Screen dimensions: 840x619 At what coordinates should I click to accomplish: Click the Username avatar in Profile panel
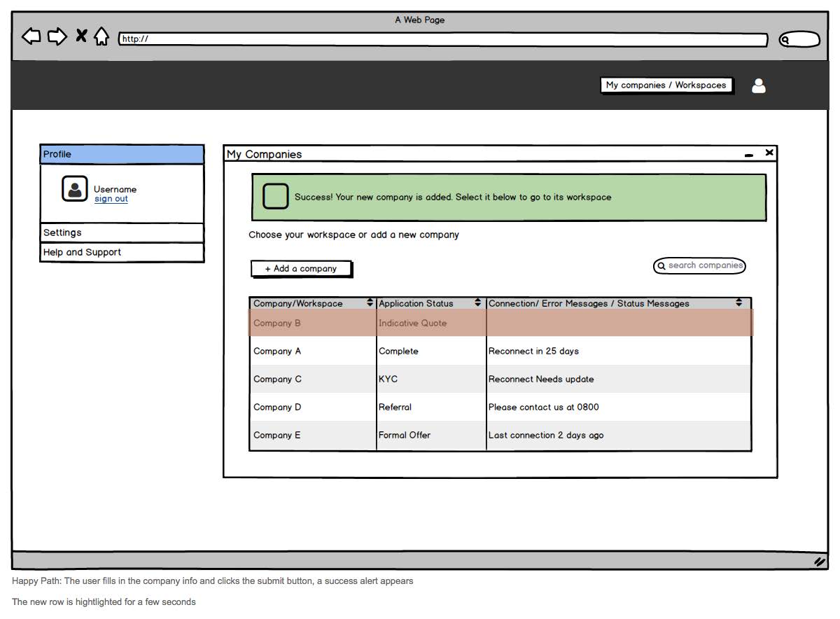pyautogui.click(x=75, y=188)
